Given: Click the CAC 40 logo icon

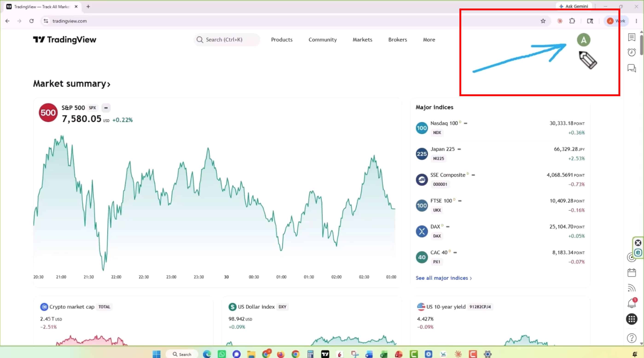Looking at the screenshot, I should click(422, 257).
